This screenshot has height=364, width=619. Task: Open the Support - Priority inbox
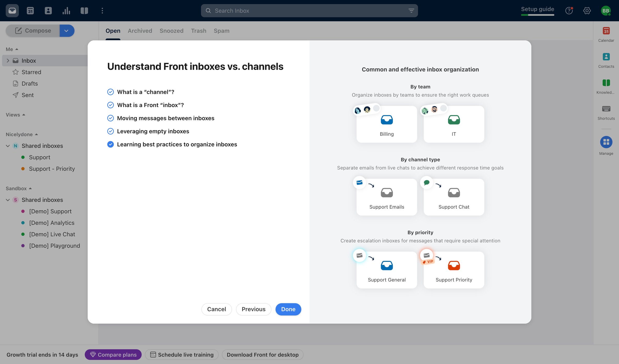52,169
